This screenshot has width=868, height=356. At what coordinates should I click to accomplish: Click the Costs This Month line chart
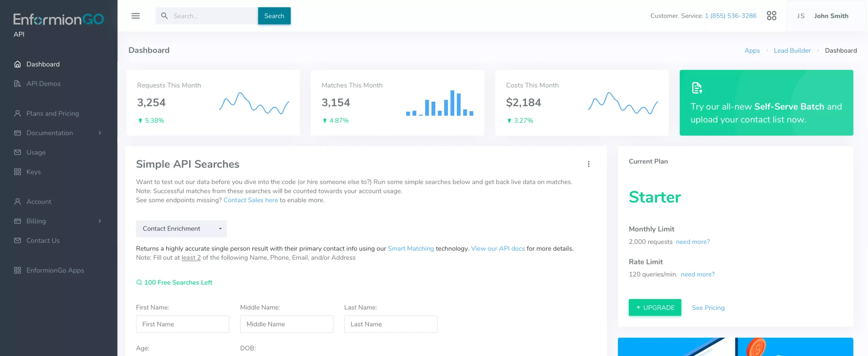point(623,103)
